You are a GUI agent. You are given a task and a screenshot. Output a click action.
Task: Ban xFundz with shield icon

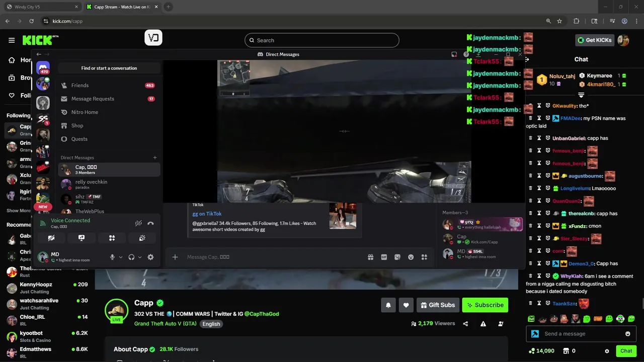pos(548,226)
